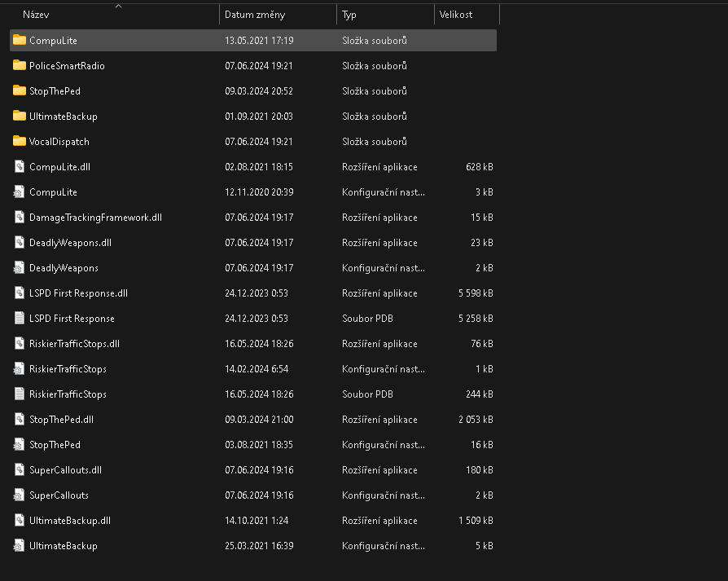Toggle sort arrow above Název header

[119, 6]
